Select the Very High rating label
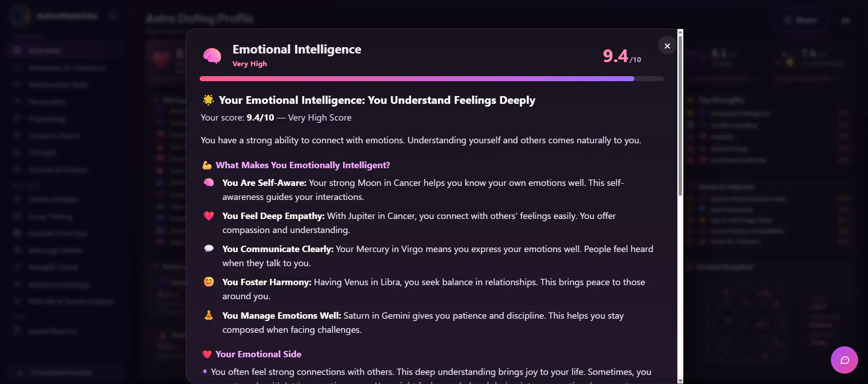This screenshot has height=384, width=868. [249, 64]
